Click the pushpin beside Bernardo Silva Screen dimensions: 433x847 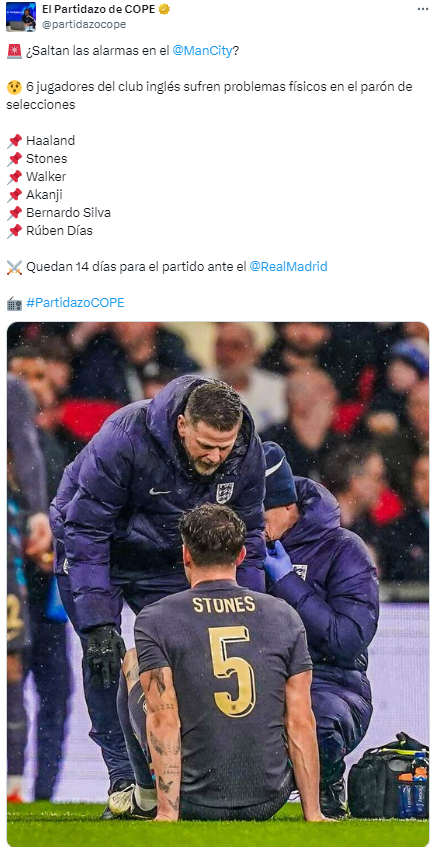(15, 213)
